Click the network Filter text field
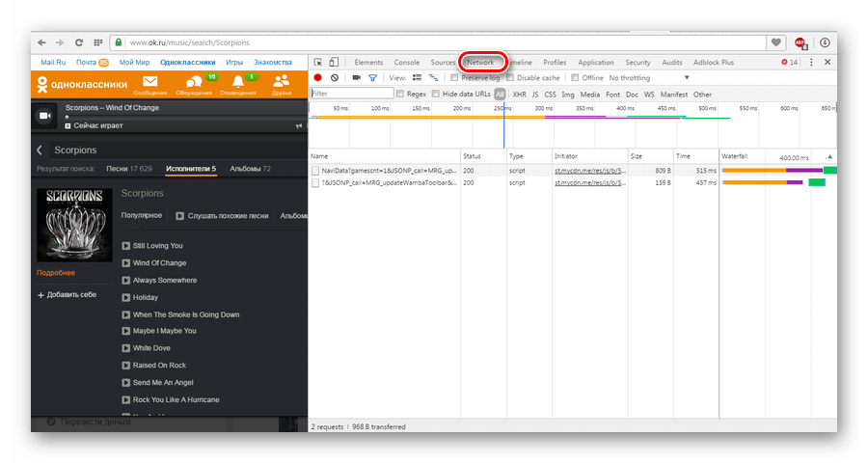The image size is (868, 463). click(351, 94)
